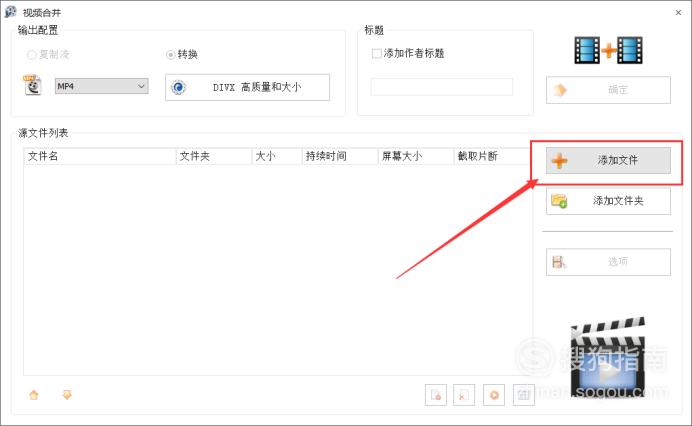Select the 复制流 (copy stream) radio option
692x426 pixels.
click(48, 55)
